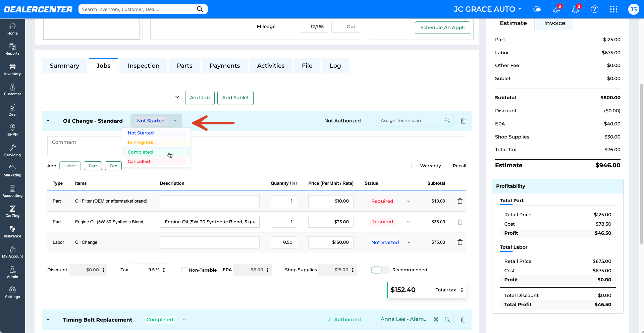Delete the Oil Change - Standard job

coord(463,121)
